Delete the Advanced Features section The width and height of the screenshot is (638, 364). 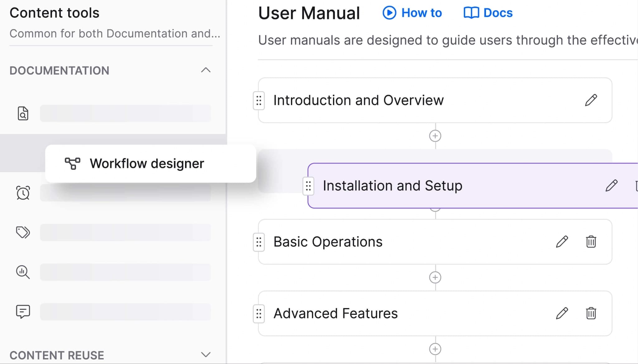coord(591,313)
